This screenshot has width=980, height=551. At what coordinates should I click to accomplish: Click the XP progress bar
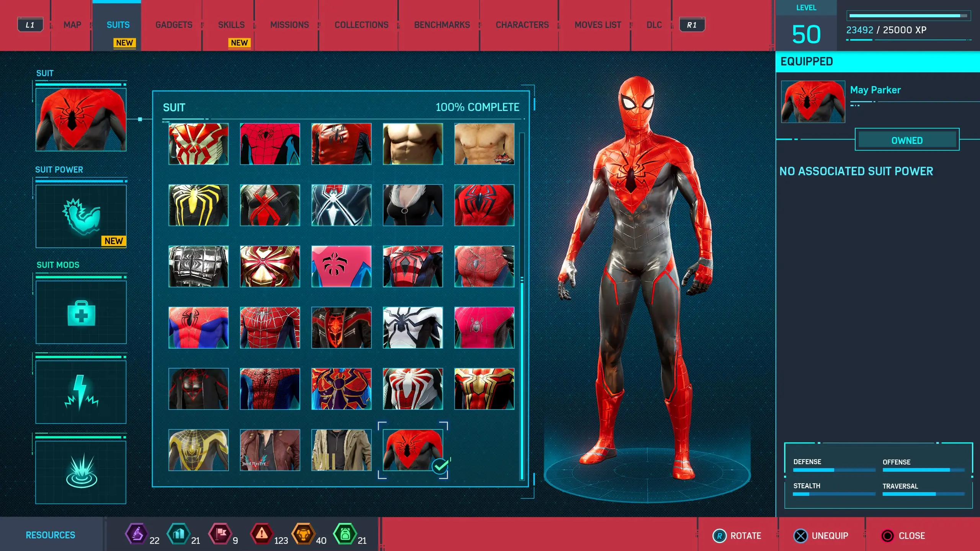point(908,16)
